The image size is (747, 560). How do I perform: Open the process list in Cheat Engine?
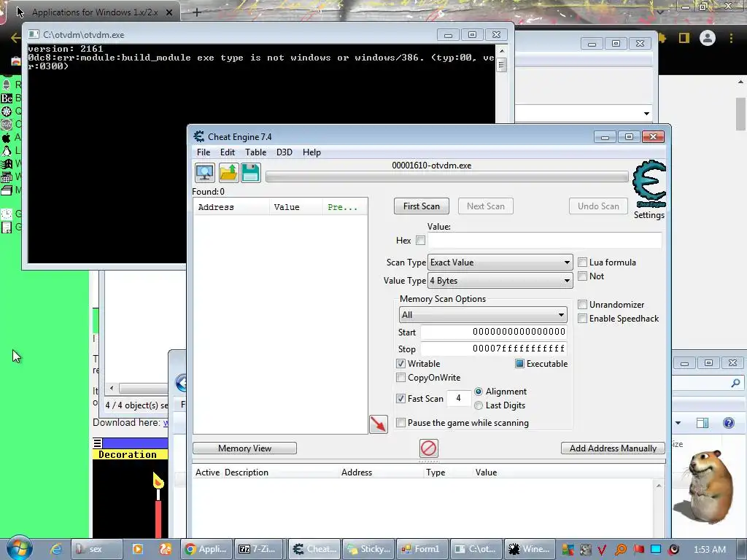tap(205, 172)
